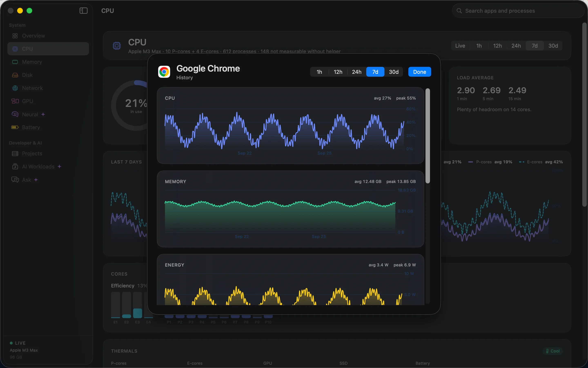Image resolution: width=588 pixels, height=368 pixels.
Task: Click the 2.90 one-minute load value
Action: tap(466, 90)
